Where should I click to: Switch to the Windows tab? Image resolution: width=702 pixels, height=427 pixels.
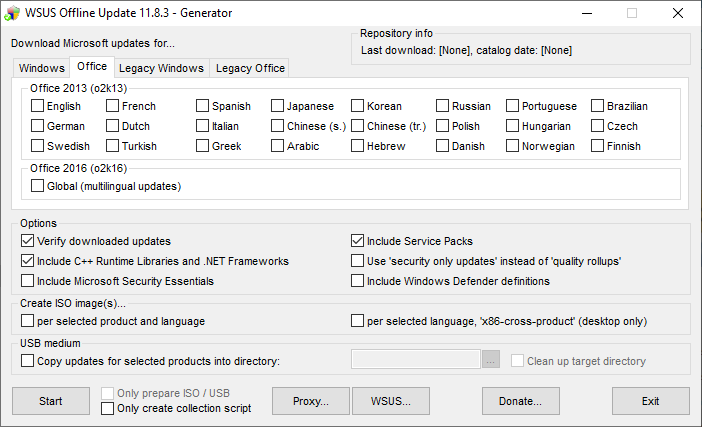pyautogui.click(x=42, y=68)
